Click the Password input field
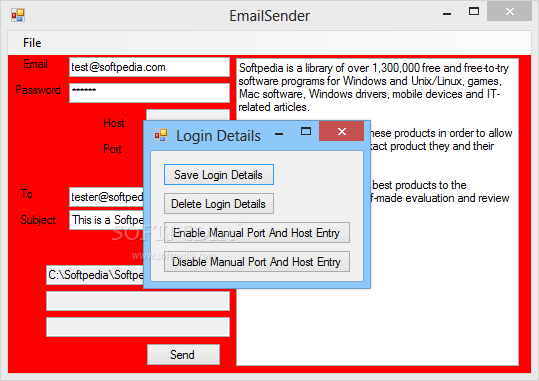 pos(149,93)
